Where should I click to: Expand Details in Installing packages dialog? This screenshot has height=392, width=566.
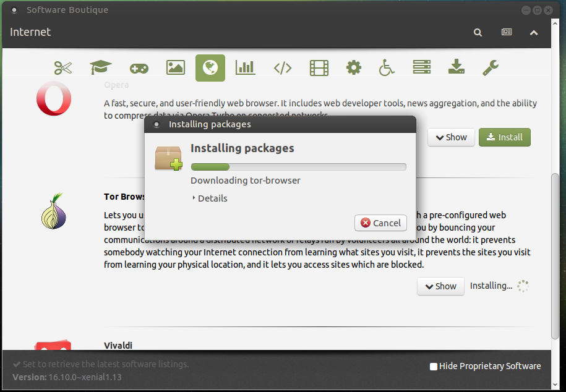pos(210,198)
